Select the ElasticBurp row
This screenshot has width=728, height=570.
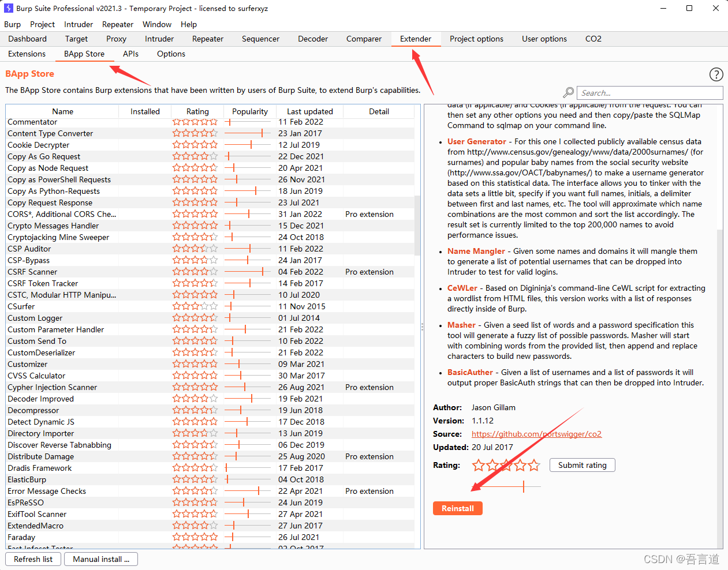[x=210, y=479]
